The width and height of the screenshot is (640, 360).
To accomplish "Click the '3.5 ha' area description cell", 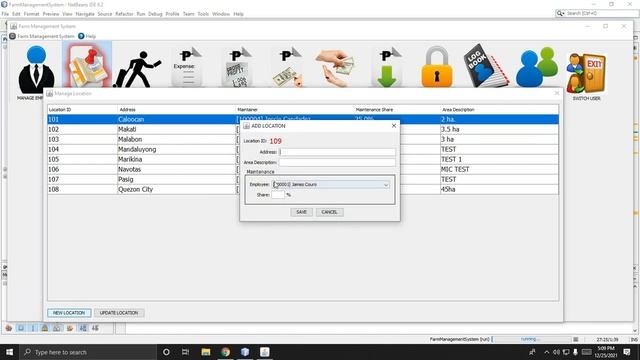I will coord(499,129).
